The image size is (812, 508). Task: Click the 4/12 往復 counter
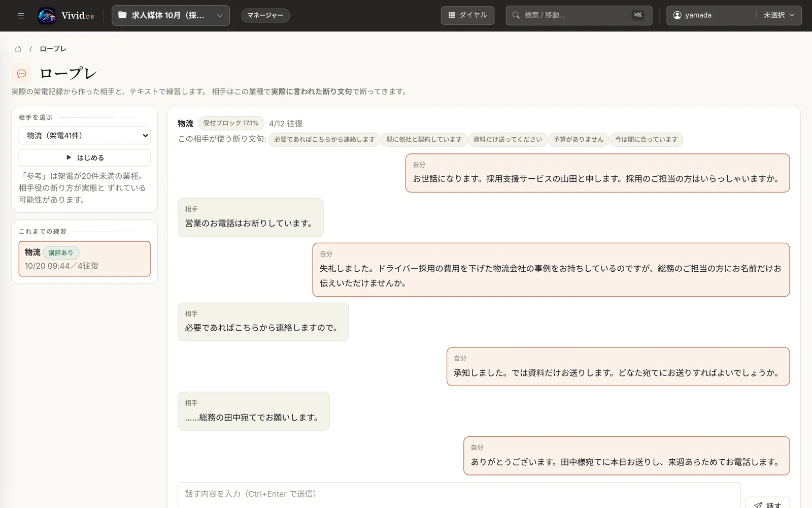click(286, 123)
